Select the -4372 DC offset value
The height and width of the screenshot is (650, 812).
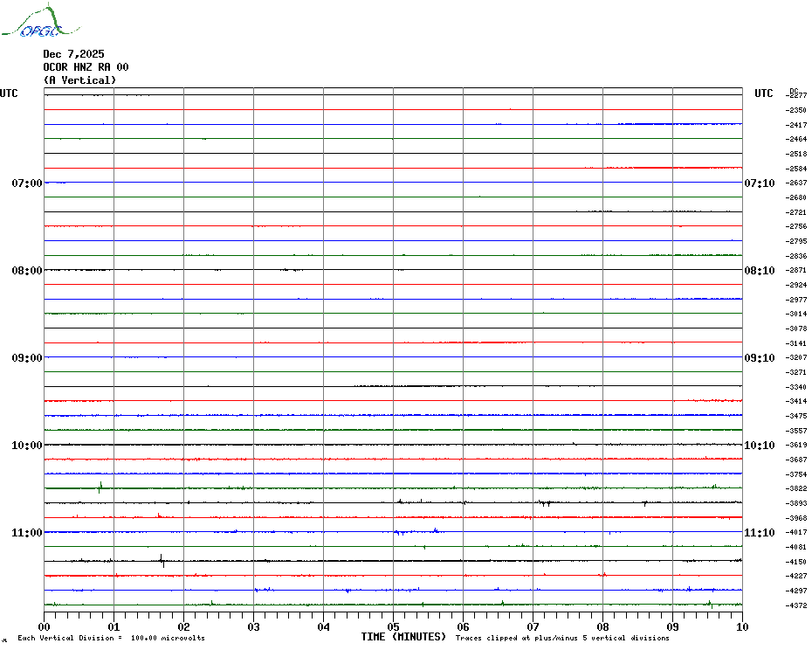796,605
